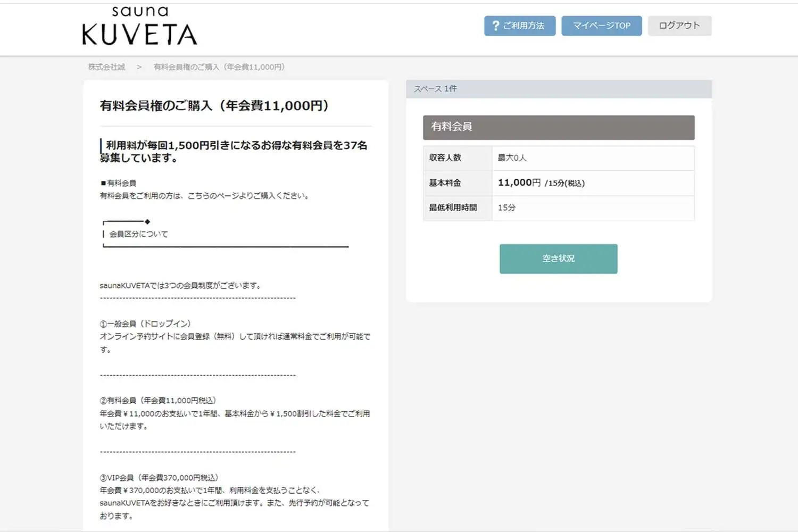Go to マイページTOP
Screen dimensions: 798x532
coord(602,26)
